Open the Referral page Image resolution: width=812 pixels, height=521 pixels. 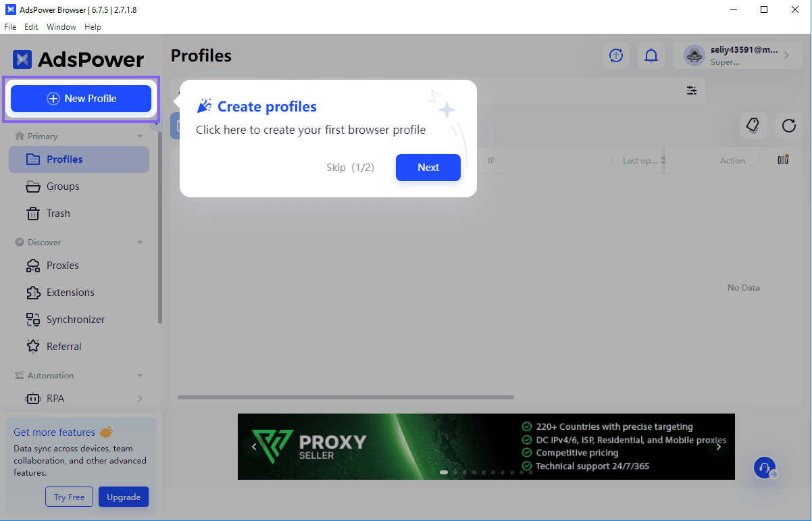[65, 346]
